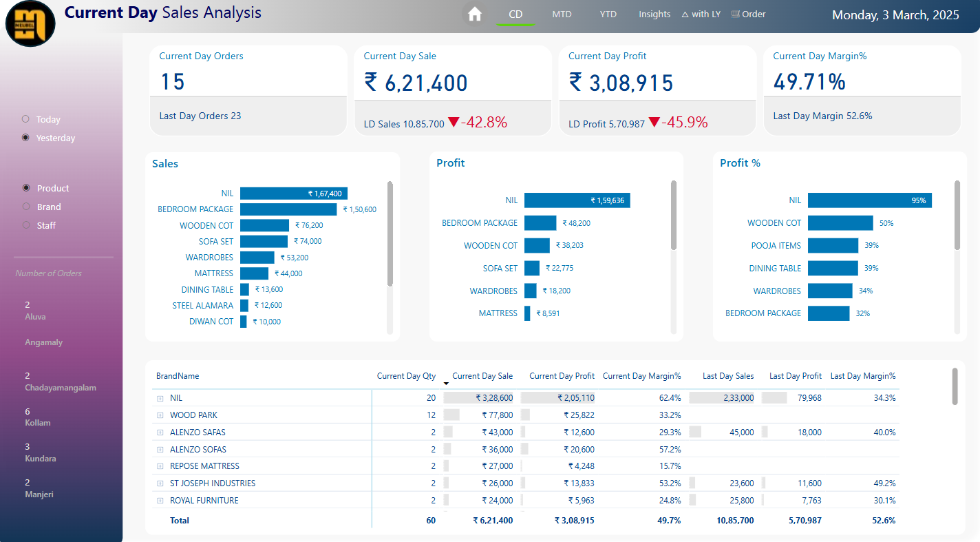Click red down arrow next to -42.8%

tap(453, 122)
